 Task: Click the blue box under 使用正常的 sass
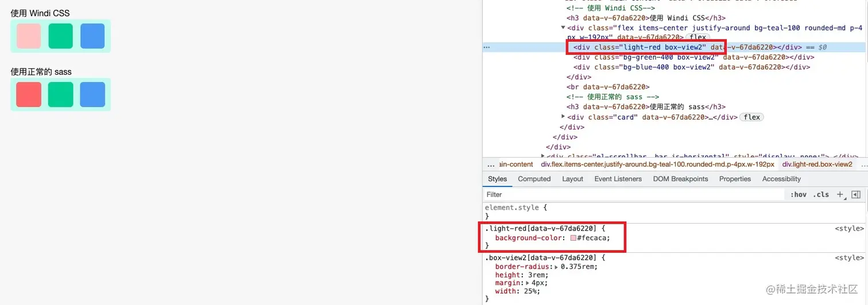(92, 94)
